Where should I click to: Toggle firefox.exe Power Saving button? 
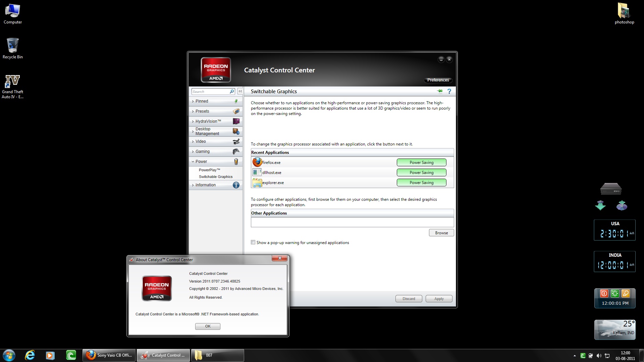point(421,162)
